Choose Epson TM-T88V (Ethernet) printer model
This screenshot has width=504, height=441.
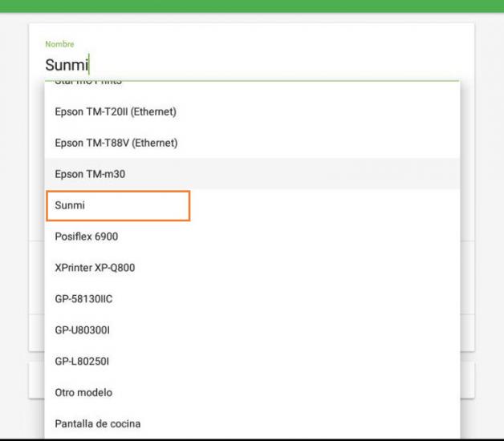252,143
